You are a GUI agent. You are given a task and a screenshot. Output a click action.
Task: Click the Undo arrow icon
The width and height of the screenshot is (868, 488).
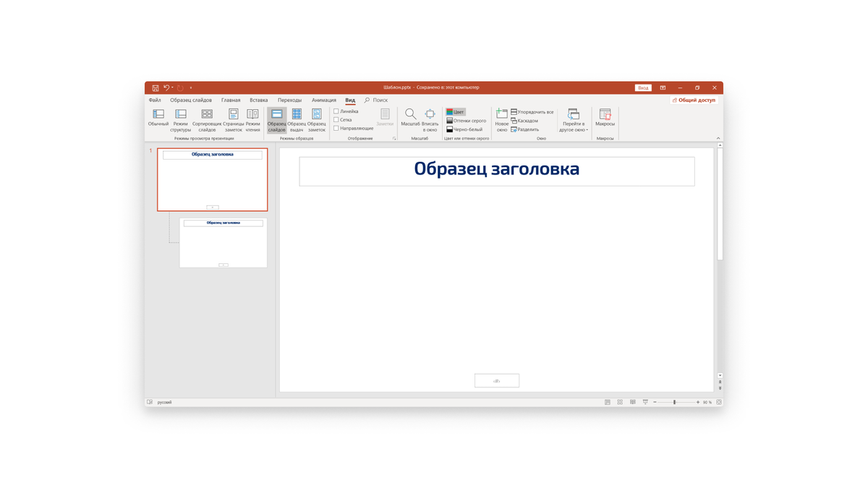tap(166, 87)
